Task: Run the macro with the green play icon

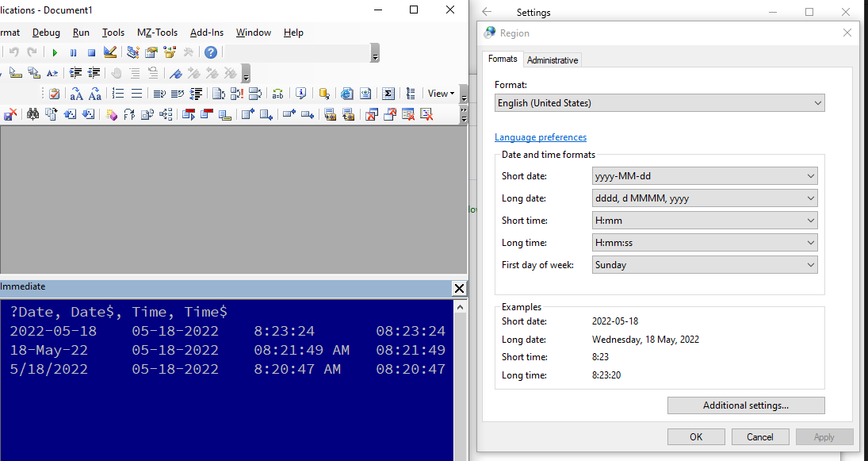Action: (55, 52)
